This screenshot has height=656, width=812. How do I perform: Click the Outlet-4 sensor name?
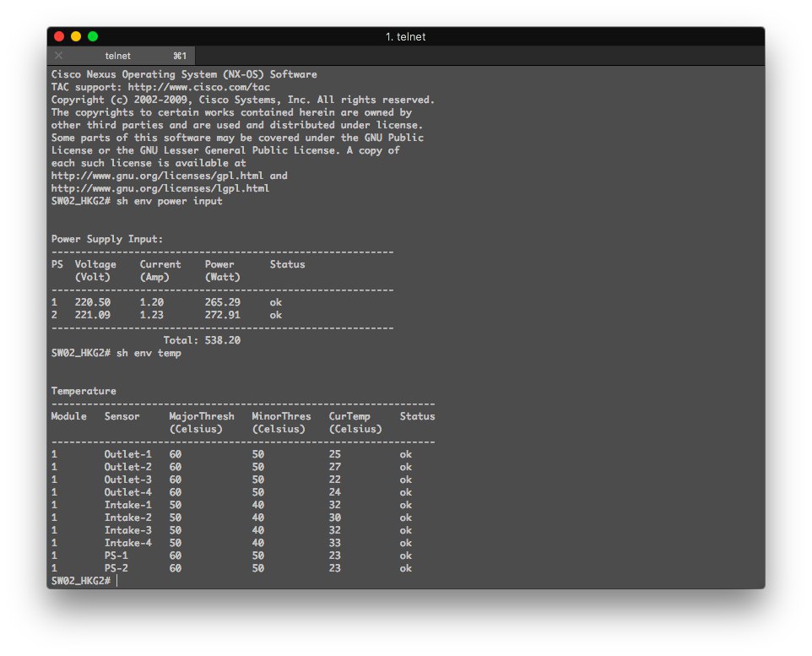128,492
